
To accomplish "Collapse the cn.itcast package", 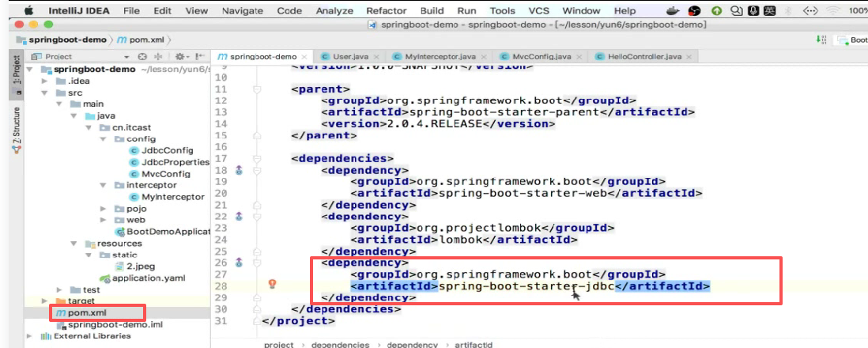I will pyautogui.click(x=88, y=127).
